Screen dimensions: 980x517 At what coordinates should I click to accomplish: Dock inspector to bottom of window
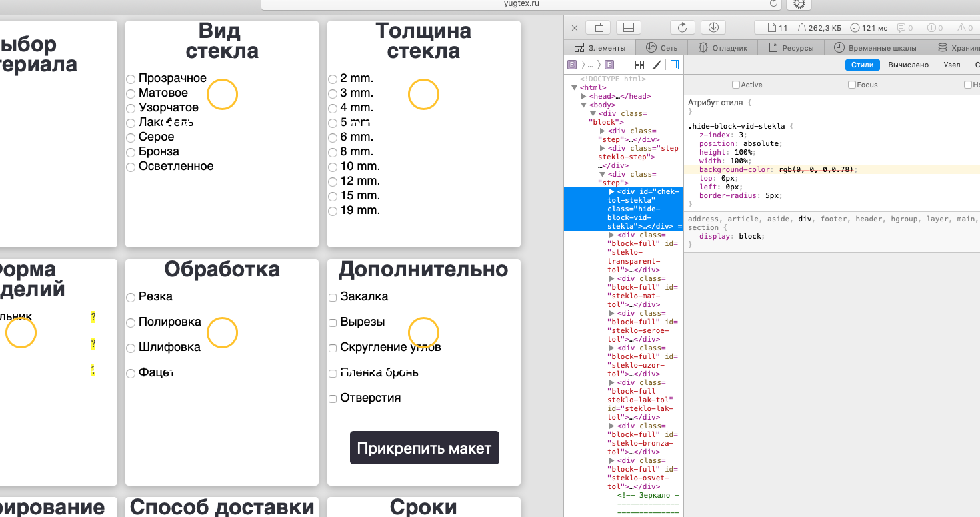pos(628,27)
